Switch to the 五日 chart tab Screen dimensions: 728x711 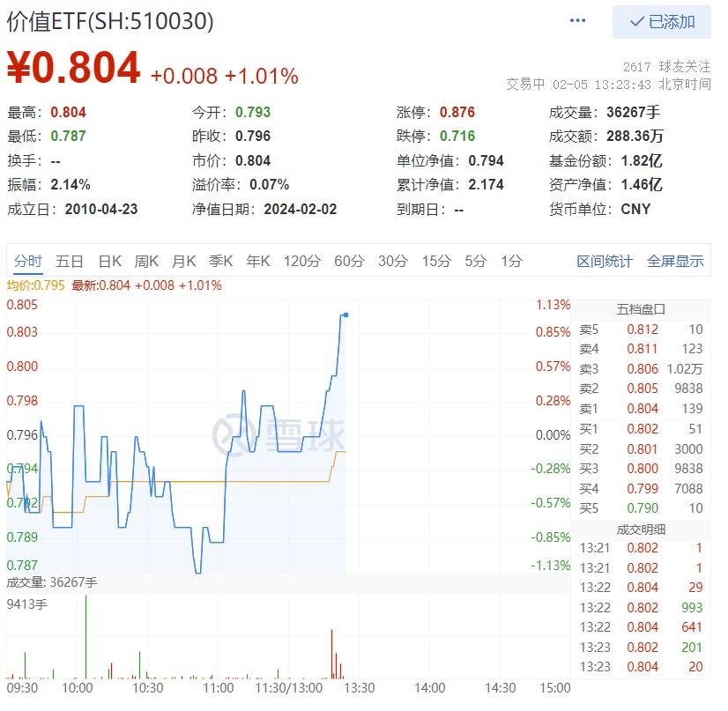click(x=69, y=261)
